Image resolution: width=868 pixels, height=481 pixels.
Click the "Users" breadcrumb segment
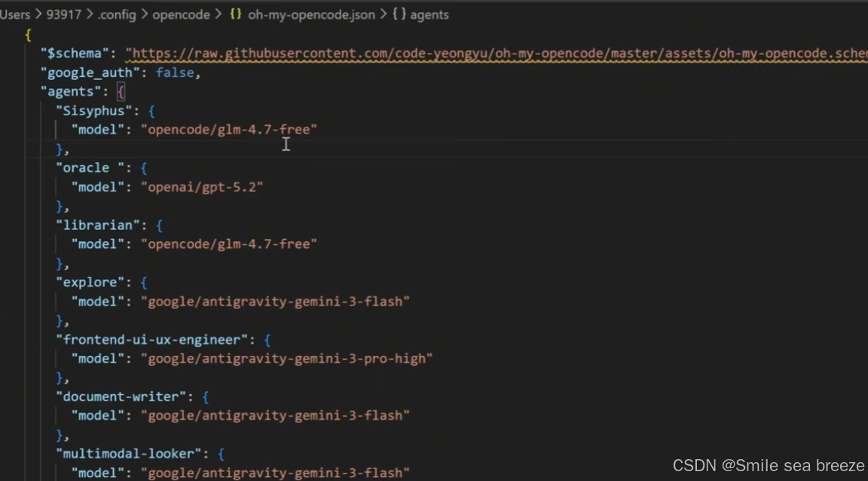pos(15,15)
